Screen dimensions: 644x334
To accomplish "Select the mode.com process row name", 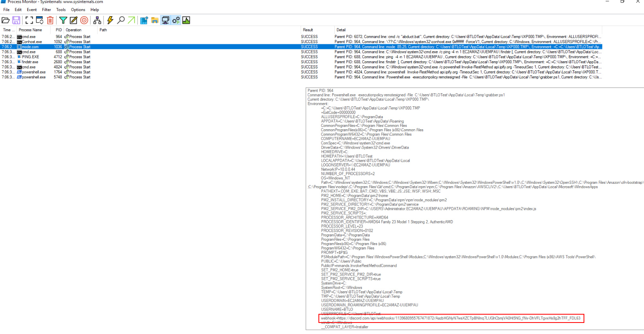I will (30, 47).
